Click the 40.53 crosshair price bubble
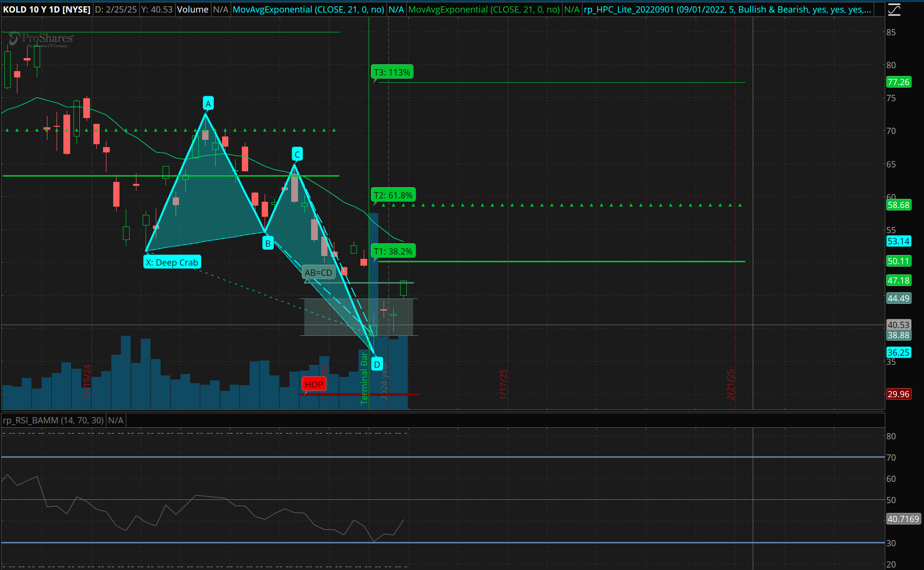 [898, 325]
